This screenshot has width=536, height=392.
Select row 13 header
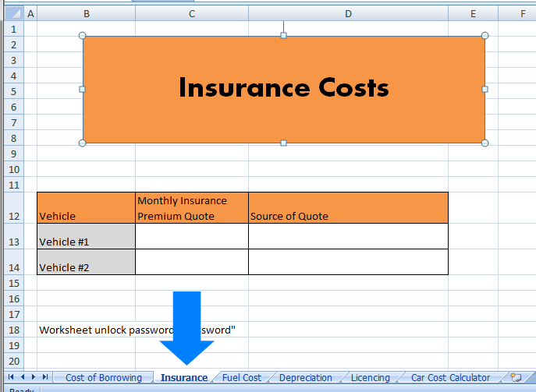(14, 236)
